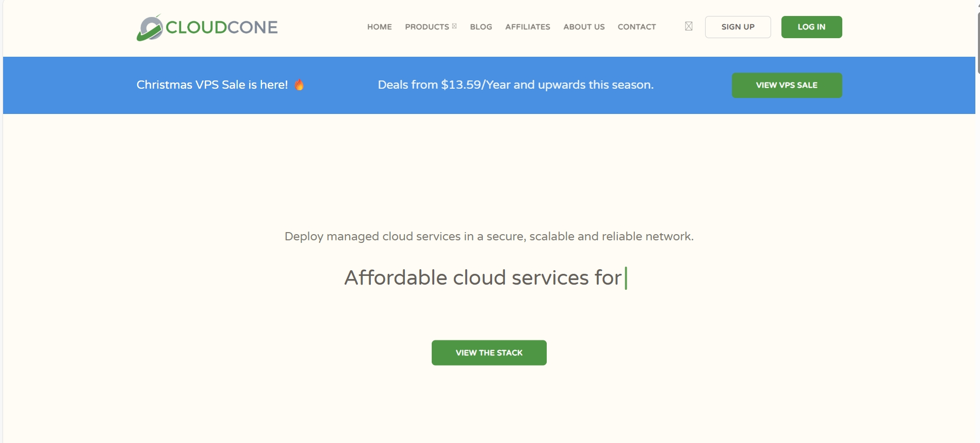This screenshot has height=443, width=980.
Task: Click the 'Christmas VPS Sale is here!' text
Action: coord(212,85)
